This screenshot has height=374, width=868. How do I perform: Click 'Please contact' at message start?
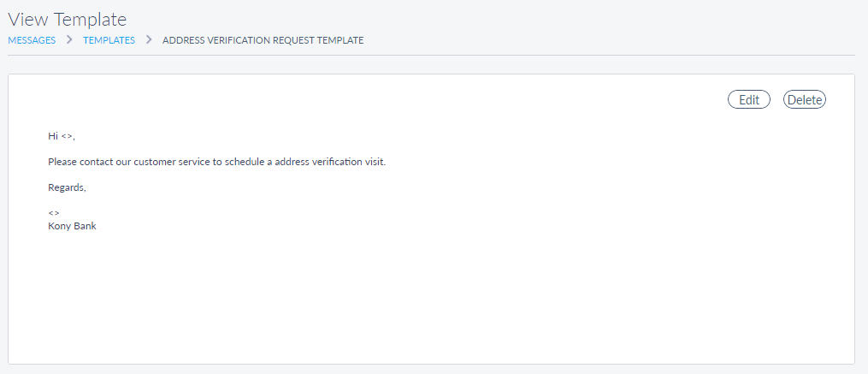(x=81, y=162)
